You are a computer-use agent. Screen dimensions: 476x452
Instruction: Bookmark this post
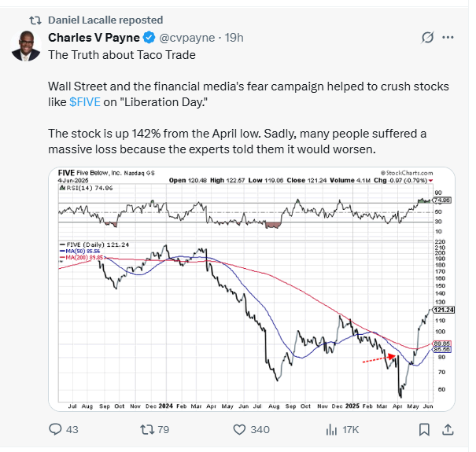click(x=424, y=429)
